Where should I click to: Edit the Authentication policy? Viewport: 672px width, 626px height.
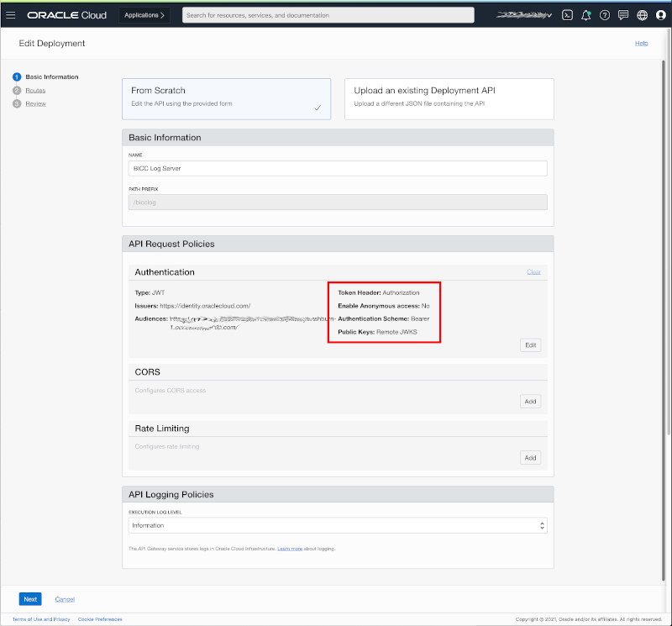[530, 345]
